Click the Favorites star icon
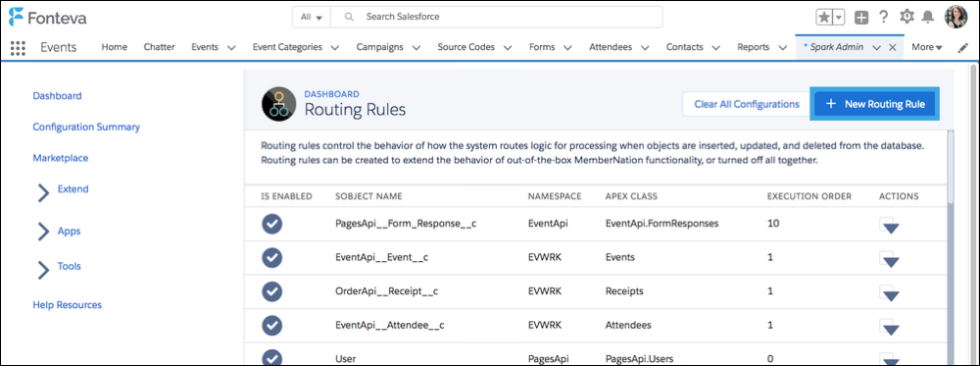Image resolution: width=980 pixels, height=366 pixels. coord(824,18)
